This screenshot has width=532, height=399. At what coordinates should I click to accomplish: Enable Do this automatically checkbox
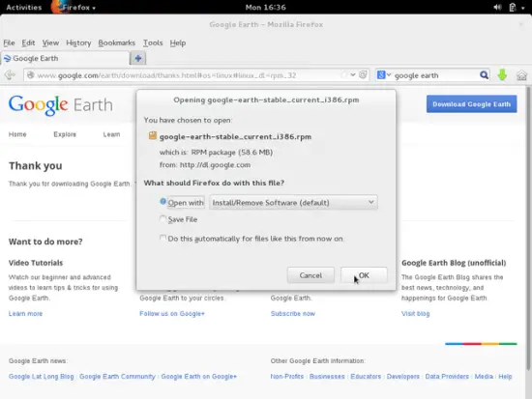coord(163,238)
